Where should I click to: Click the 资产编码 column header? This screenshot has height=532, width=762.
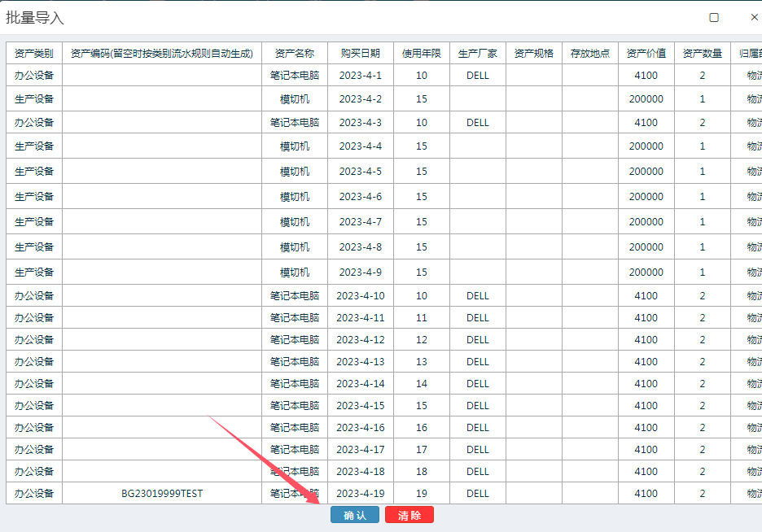point(162,54)
